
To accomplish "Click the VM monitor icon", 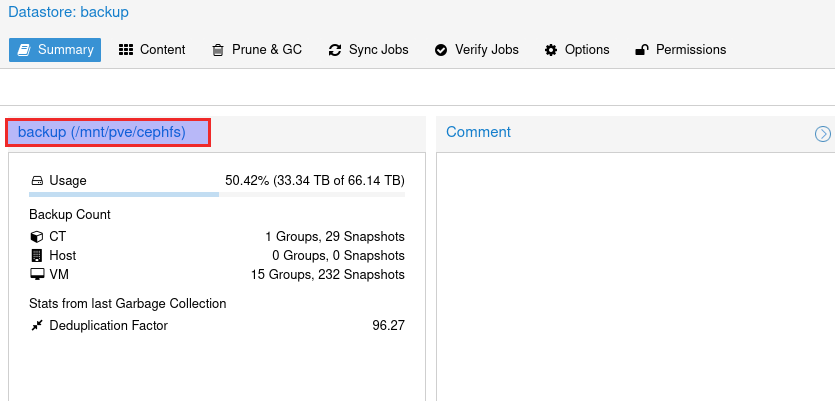I will click(37, 275).
